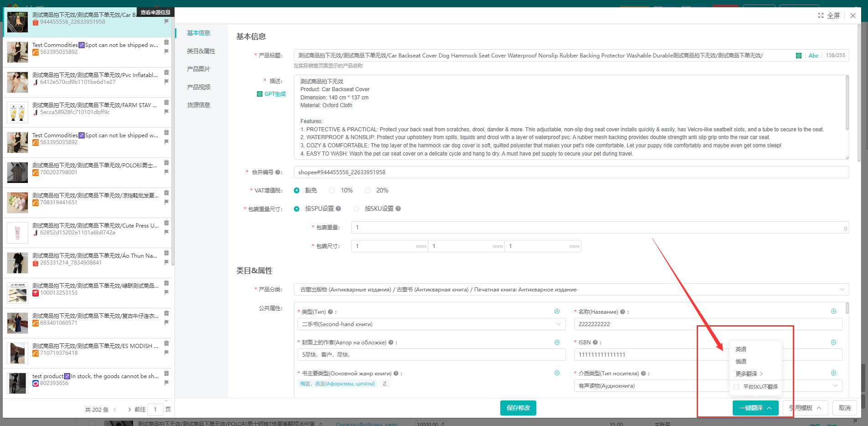This screenshot has height=426, width=868.
Task: Click the edit pencil icon beside 格言 tag
Action: coord(385,384)
